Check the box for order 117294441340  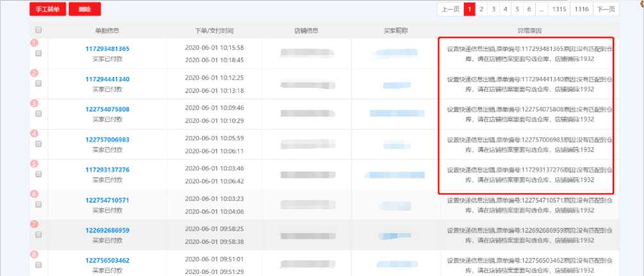38,83
